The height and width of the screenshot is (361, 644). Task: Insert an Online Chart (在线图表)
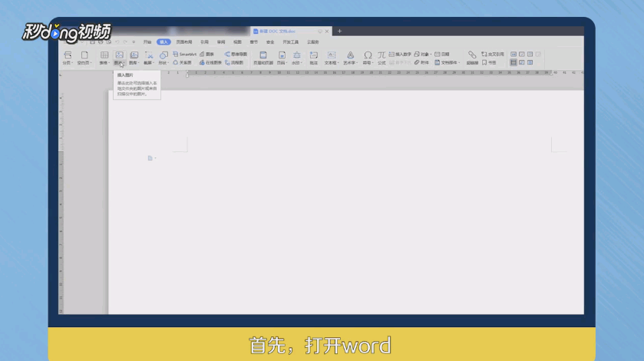coord(210,62)
